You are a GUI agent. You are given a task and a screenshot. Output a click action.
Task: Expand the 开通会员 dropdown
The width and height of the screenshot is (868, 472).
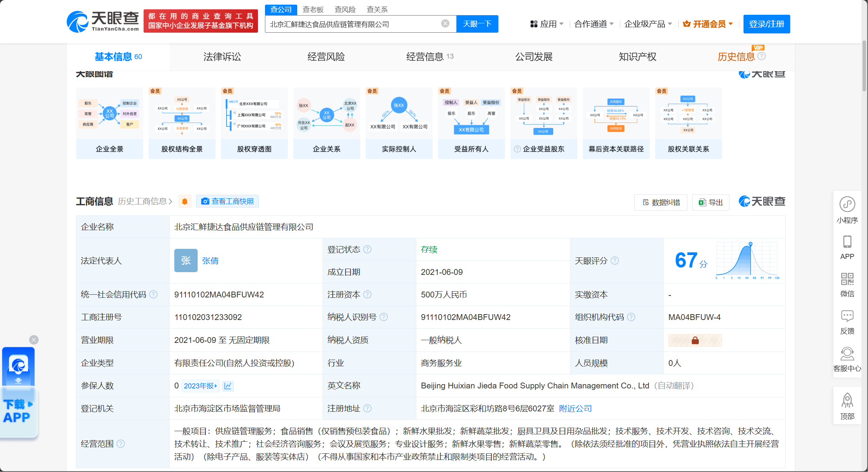(x=708, y=24)
